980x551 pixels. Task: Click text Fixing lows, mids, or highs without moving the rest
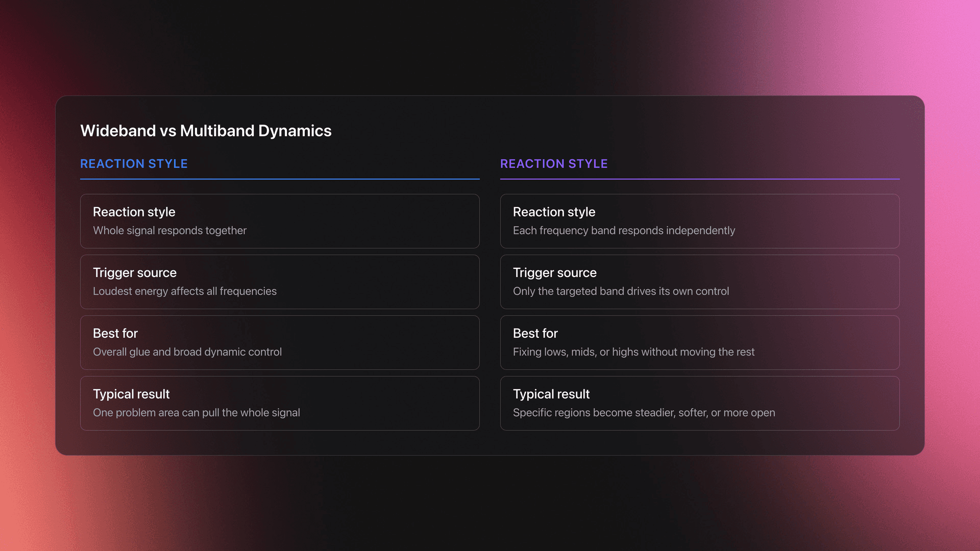[633, 352]
